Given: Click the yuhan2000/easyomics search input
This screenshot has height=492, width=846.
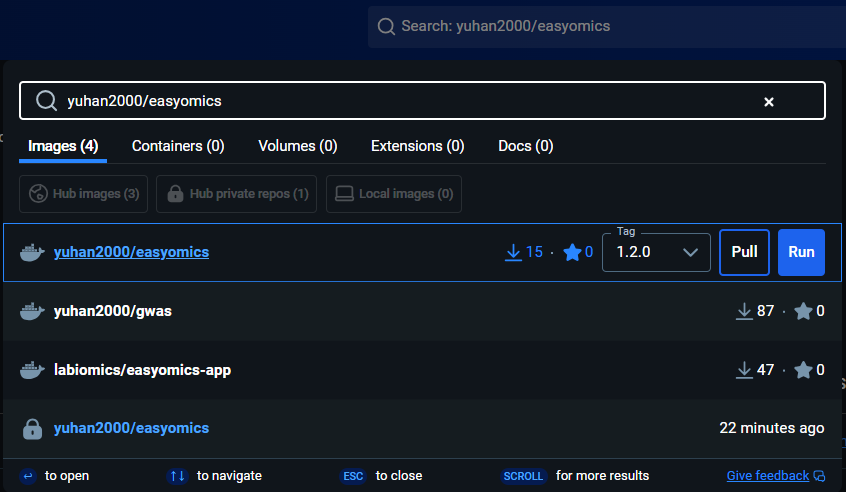Looking at the screenshot, I should click(422, 101).
